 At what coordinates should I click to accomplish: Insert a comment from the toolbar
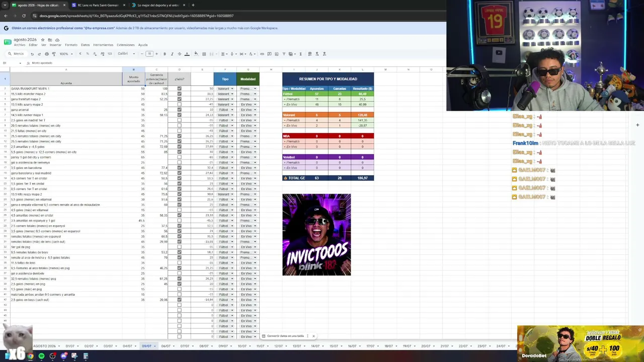[269, 54]
